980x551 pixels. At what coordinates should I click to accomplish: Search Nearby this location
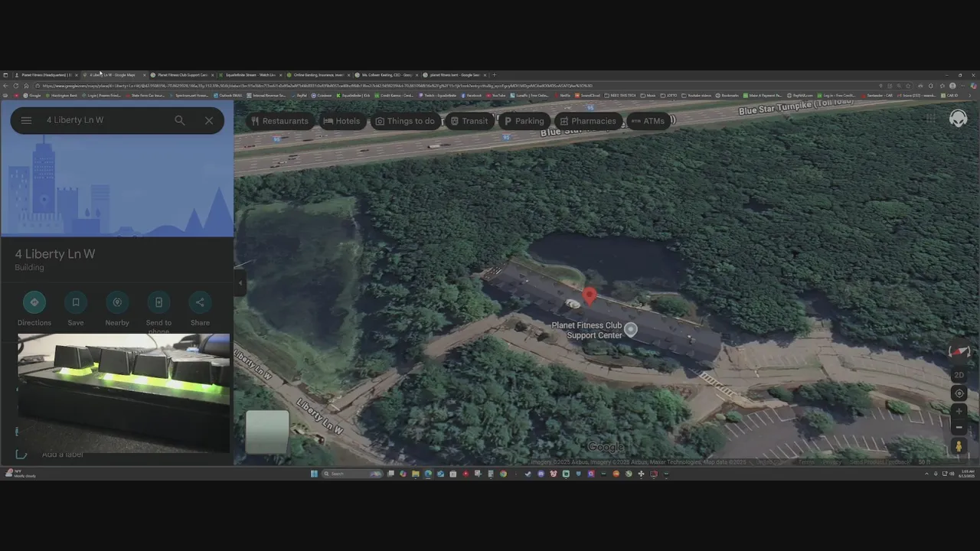pyautogui.click(x=117, y=308)
